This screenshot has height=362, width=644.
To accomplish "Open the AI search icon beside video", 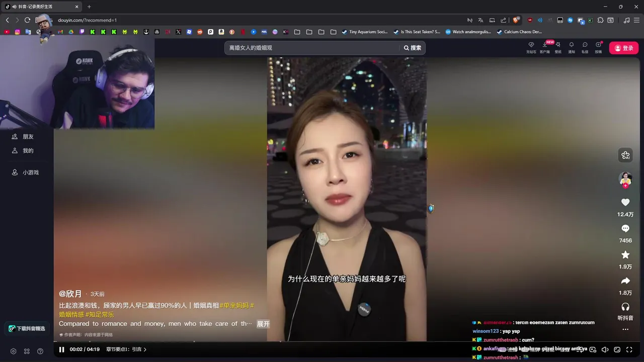I will (625, 155).
